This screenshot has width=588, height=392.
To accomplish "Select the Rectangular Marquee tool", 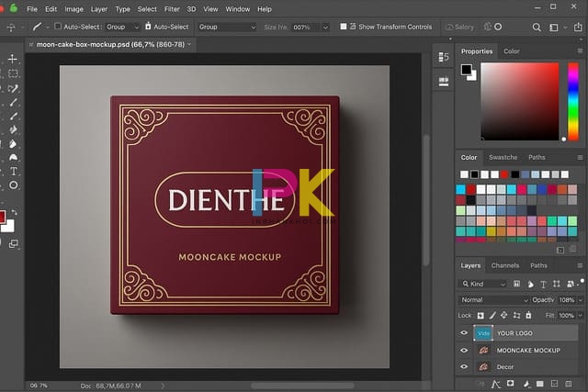I will (x=13, y=73).
